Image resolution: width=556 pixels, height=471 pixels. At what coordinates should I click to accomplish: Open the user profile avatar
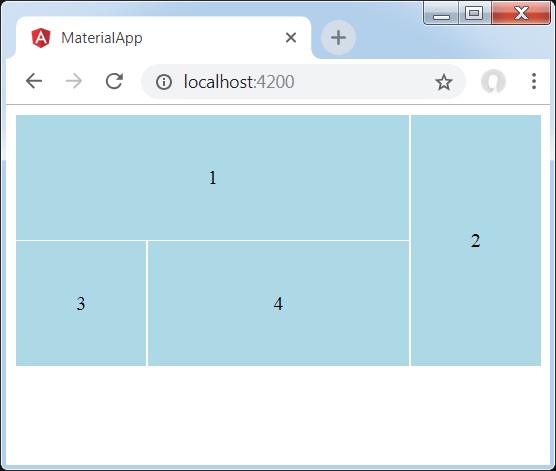pos(493,81)
